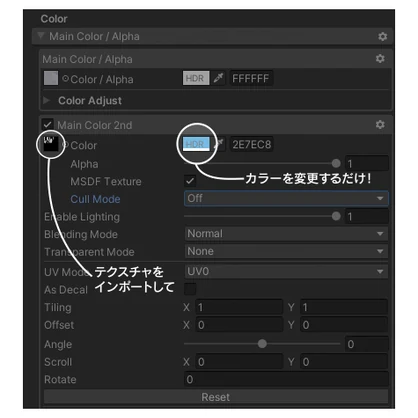Collapse the top Main Color / Alpha foldout

pyautogui.click(x=41, y=36)
